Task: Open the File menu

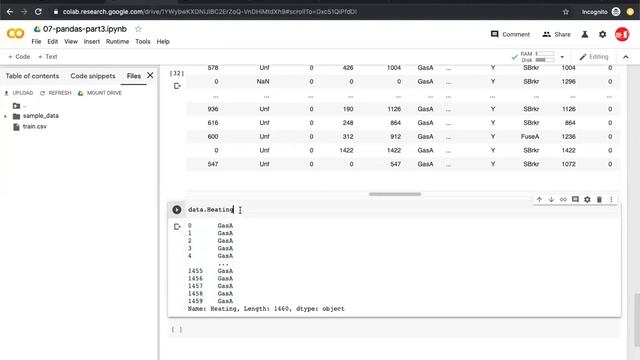Action: [36, 42]
